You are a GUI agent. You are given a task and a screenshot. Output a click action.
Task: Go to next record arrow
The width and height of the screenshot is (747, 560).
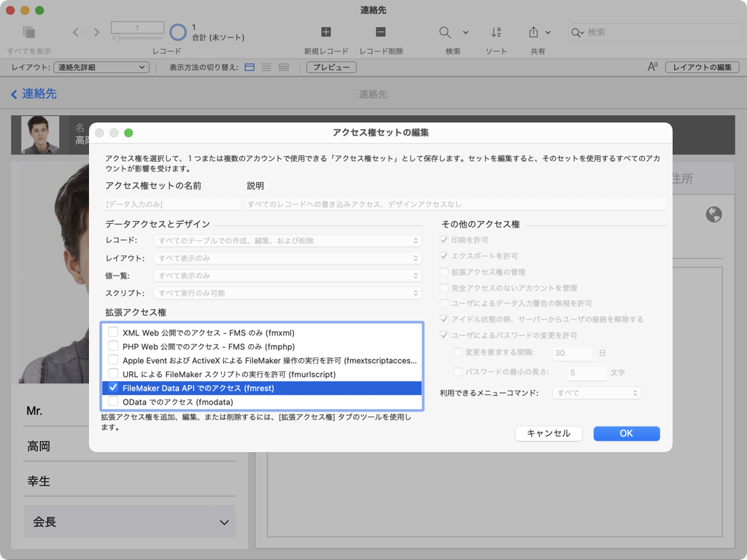pos(97,32)
